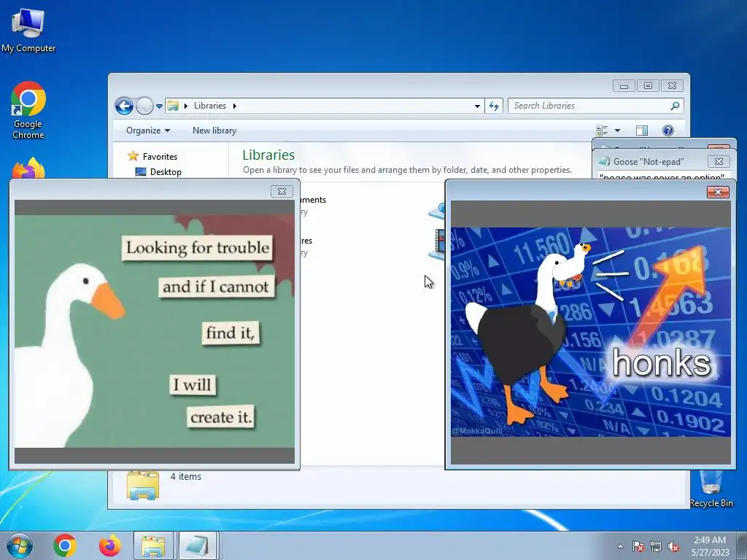Click the 4 items status text
747x560 pixels.
pos(186,477)
